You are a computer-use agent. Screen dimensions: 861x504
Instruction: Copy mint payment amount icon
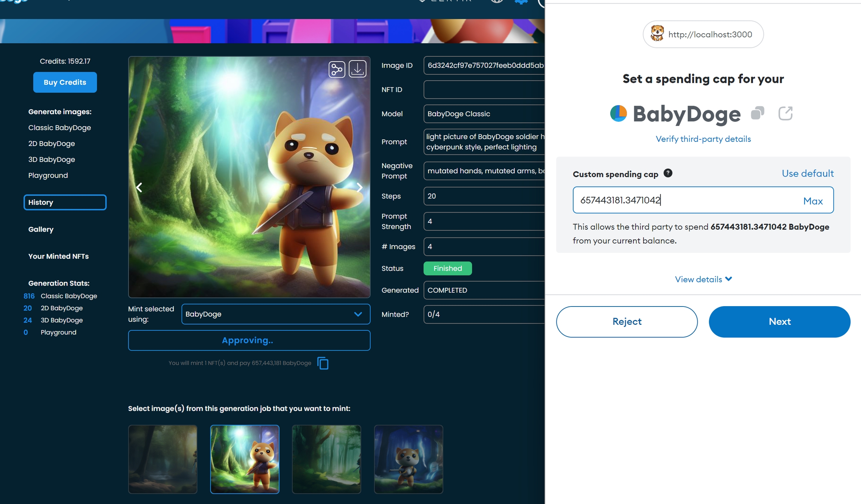pyautogui.click(x=323, y=363)
